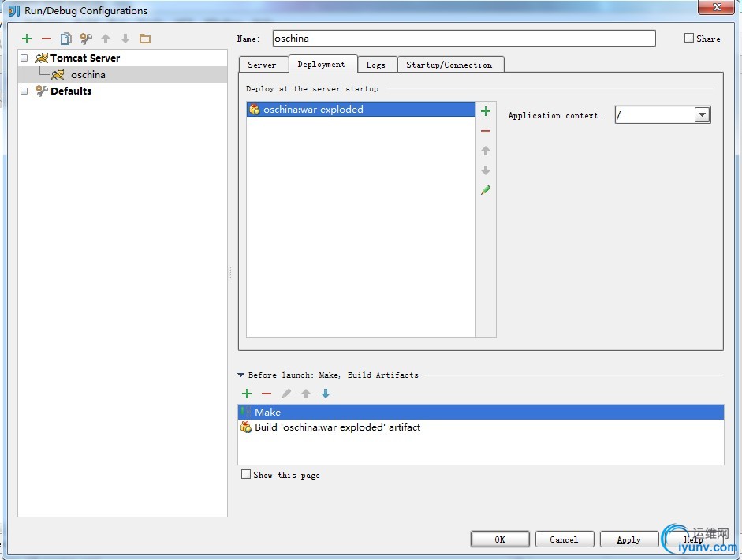Viewport: 742px width, 560px height.
Task: Click the OK button
Action: (x=500, y=539)
